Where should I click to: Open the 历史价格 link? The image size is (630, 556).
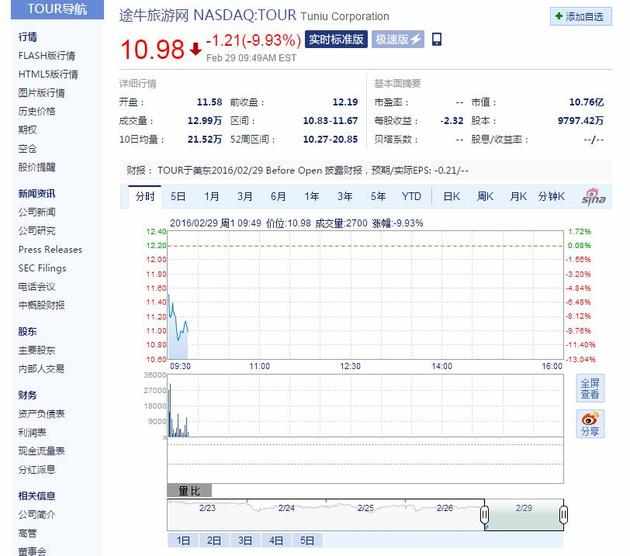pyautogui.click(x=37, y=111)
